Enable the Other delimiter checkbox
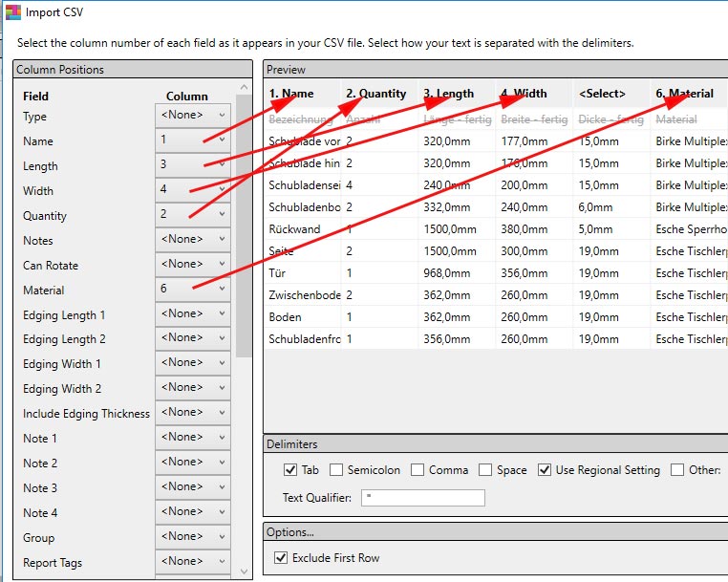The image size is (728, 582). pos(677,470)
